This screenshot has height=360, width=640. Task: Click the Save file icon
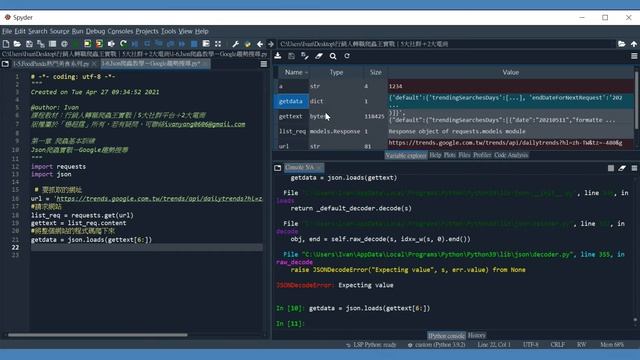coord(29,44)
